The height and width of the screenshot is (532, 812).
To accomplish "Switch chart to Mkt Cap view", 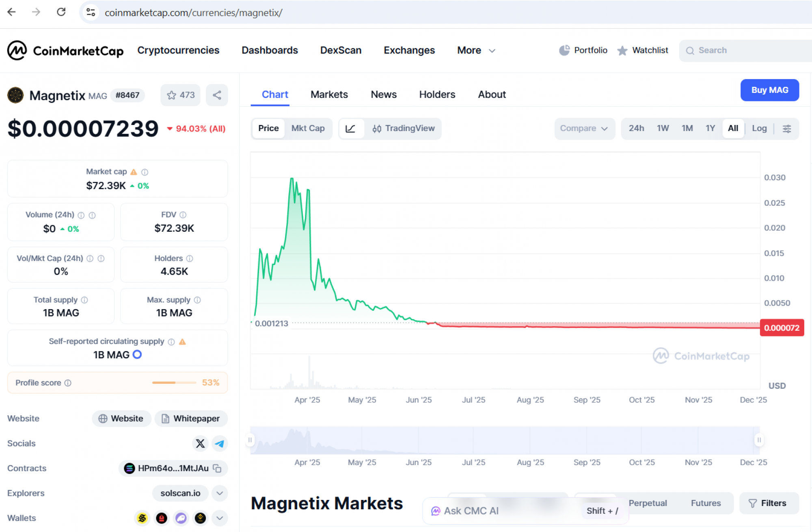I will (x=308, y=128).
